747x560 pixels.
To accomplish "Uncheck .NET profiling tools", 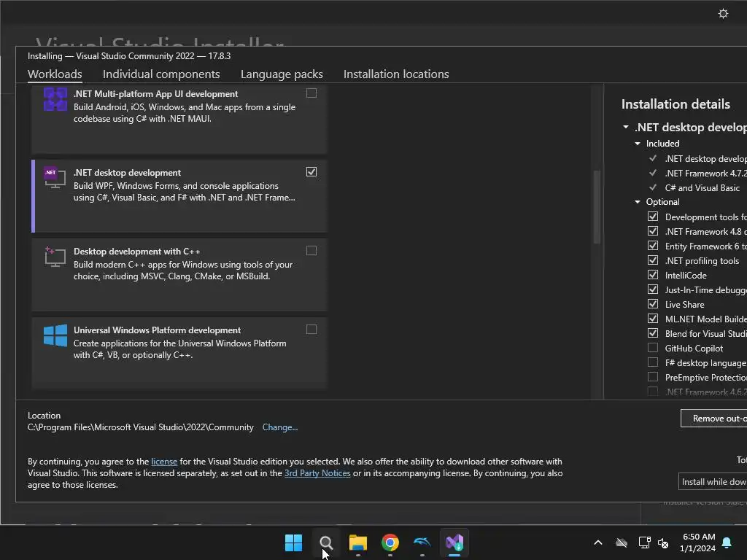I will pos(653,260).
